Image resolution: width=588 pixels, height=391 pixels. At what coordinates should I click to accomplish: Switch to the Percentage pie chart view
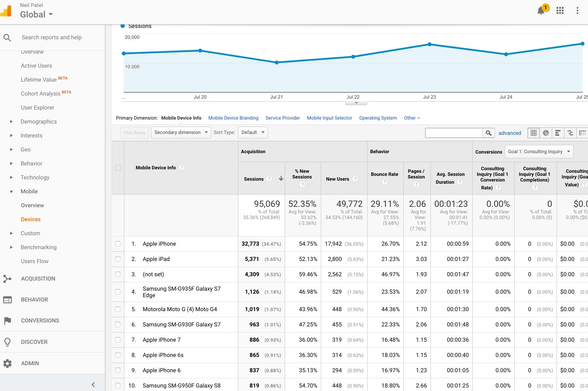546,133
